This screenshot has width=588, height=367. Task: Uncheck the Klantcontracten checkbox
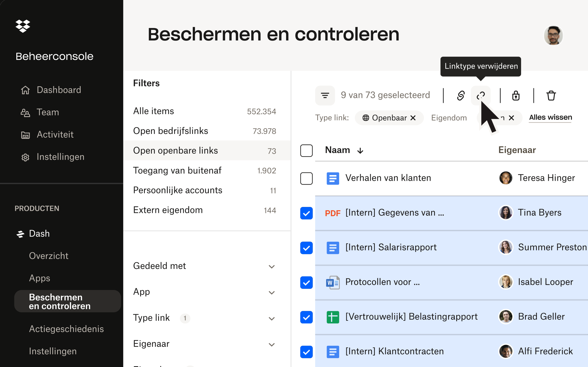[306, 352]
